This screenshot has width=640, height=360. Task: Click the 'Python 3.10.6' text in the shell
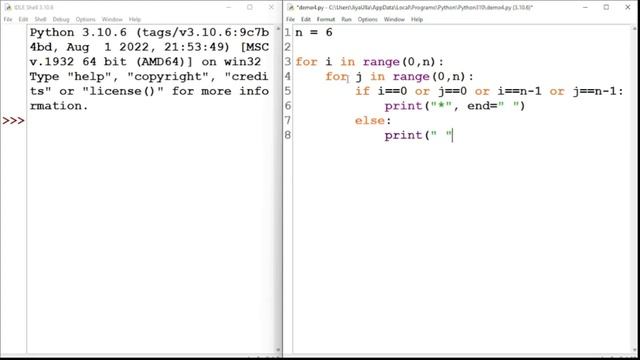click(x=78, y=33)
